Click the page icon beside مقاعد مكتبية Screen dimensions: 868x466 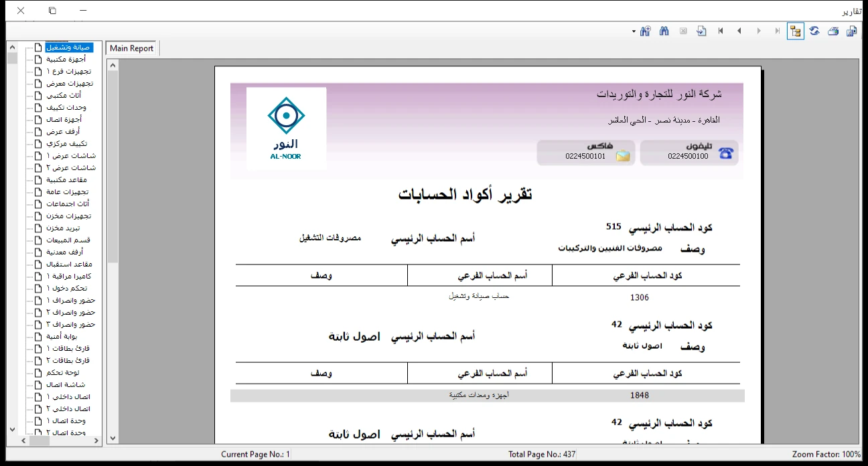[38, 180]
